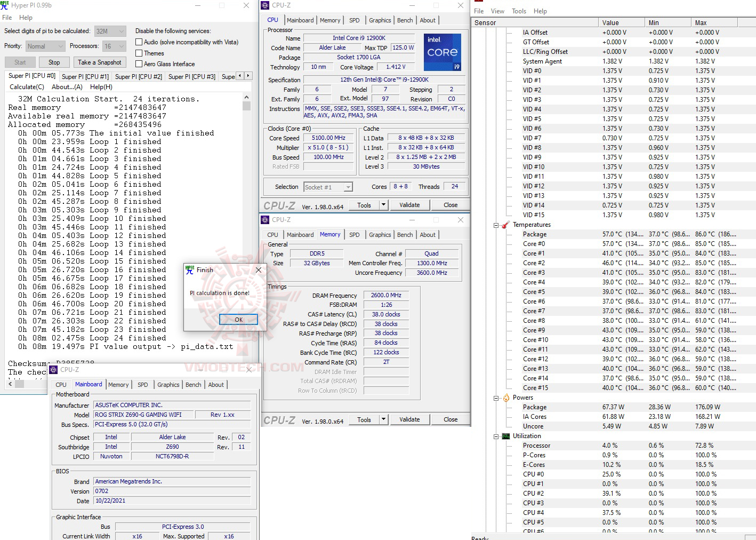The height and width of the screenshot is (540, 756).
Task: Open the File menu in Hyper PI
Action: (7, 18)
